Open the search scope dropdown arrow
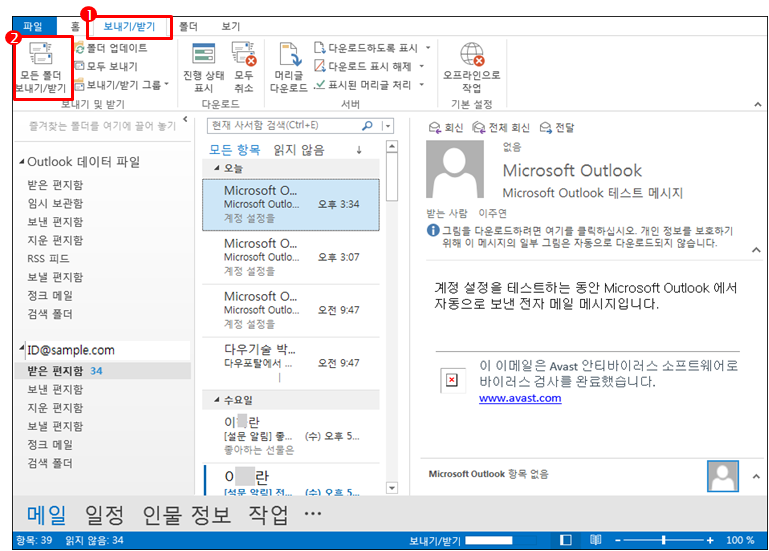This screenshot has height=551, width=769. pos(387,126)
